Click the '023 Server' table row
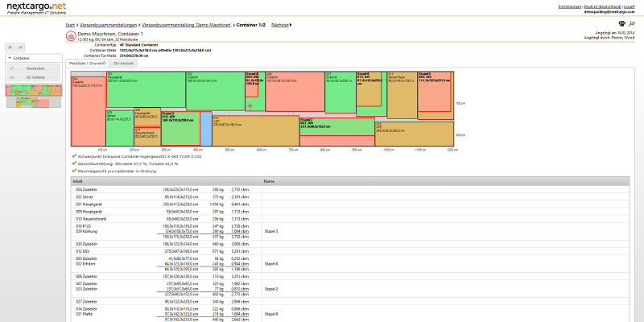The image size is (644, 322). pos(350,197)
